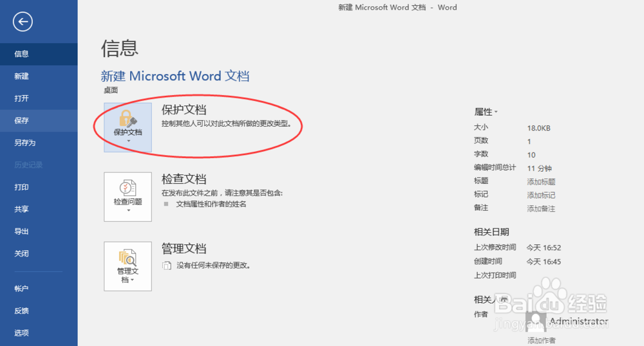Open the 新建 menu item
Viewport: 644px width, 346px height.
pyautogui.click(x=39, y=77)
